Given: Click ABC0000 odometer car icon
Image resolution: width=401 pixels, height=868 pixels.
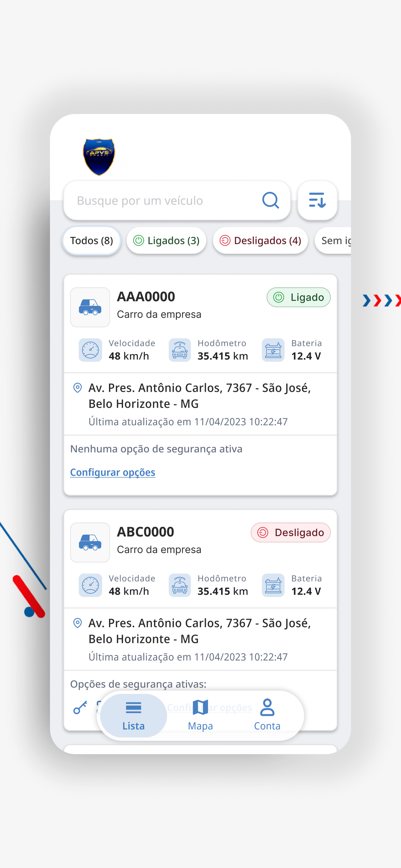Looking at the screenshot, I should (180, 585).
